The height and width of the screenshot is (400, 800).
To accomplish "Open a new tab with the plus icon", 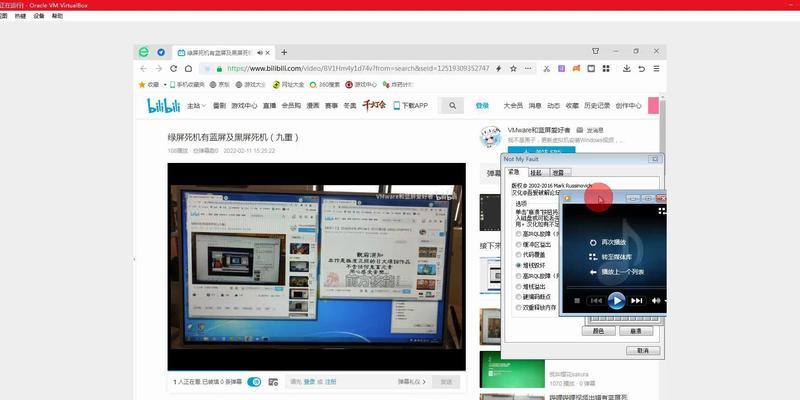I will 284,52.
